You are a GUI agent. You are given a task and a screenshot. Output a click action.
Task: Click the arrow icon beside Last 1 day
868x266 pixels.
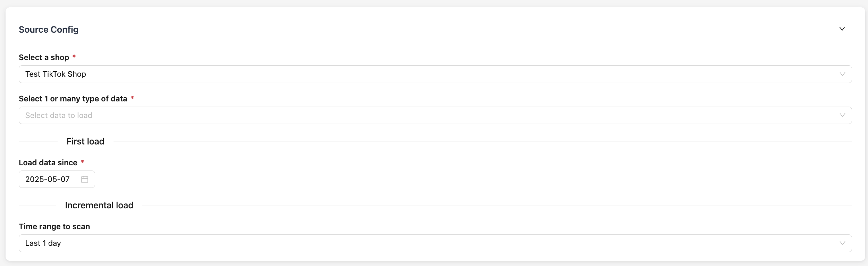pos(842,243)
